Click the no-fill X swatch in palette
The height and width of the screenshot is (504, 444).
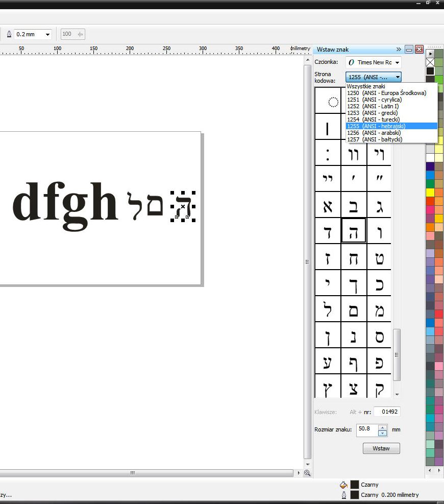click(x=430, y=62)
